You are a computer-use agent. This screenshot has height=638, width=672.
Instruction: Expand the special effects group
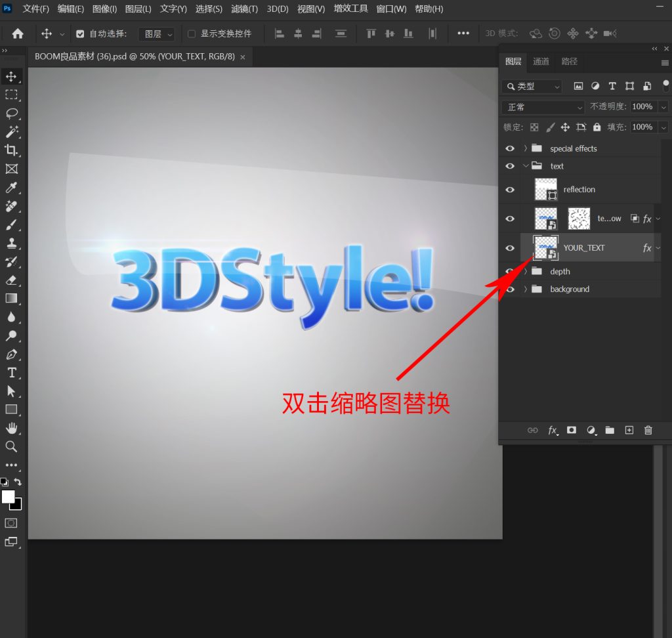pos(525,148)
